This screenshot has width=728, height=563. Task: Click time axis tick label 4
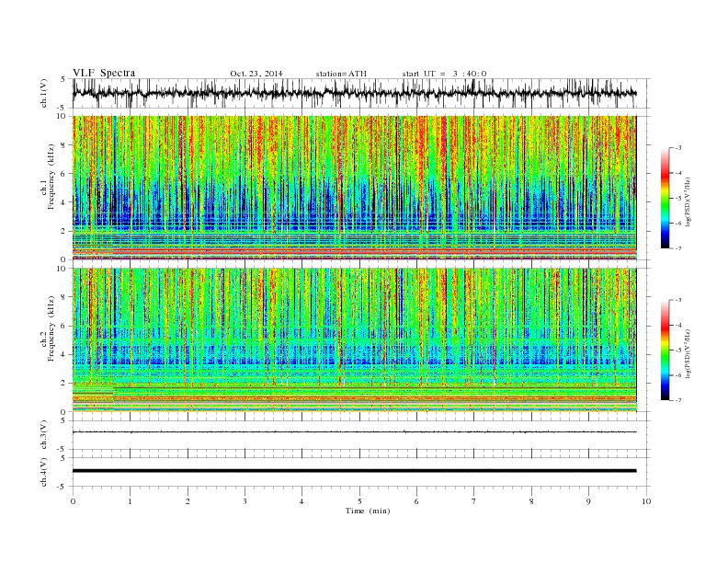pyautogui.click(x=302, y=501)
